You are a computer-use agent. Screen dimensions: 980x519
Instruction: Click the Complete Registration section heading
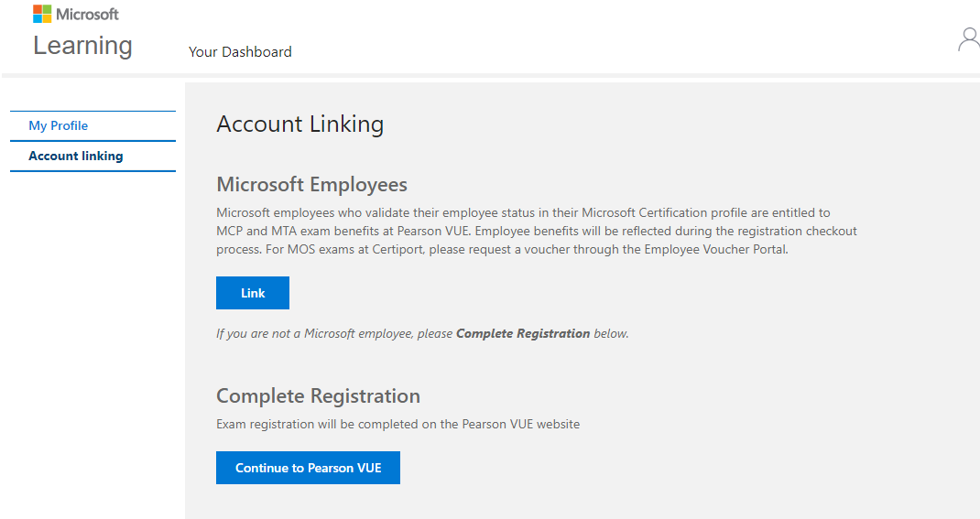tap(318, 396)
